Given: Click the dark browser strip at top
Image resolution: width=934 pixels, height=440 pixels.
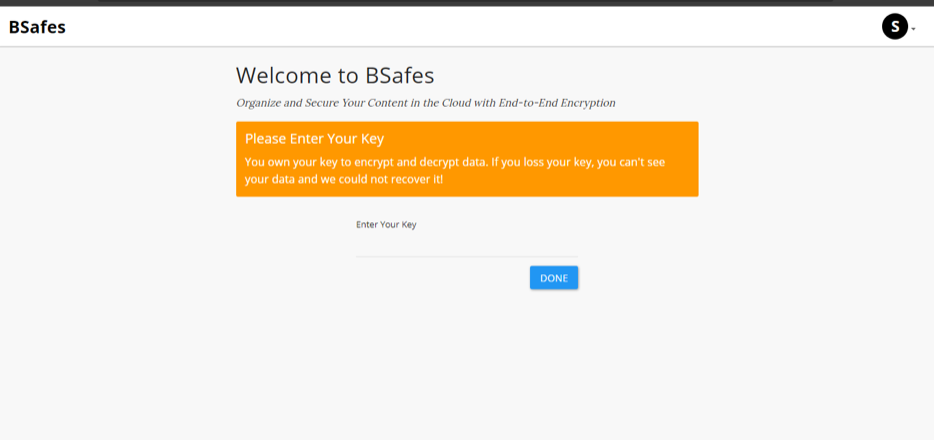Looking at the screenshot, I should (x=467, y=3).
